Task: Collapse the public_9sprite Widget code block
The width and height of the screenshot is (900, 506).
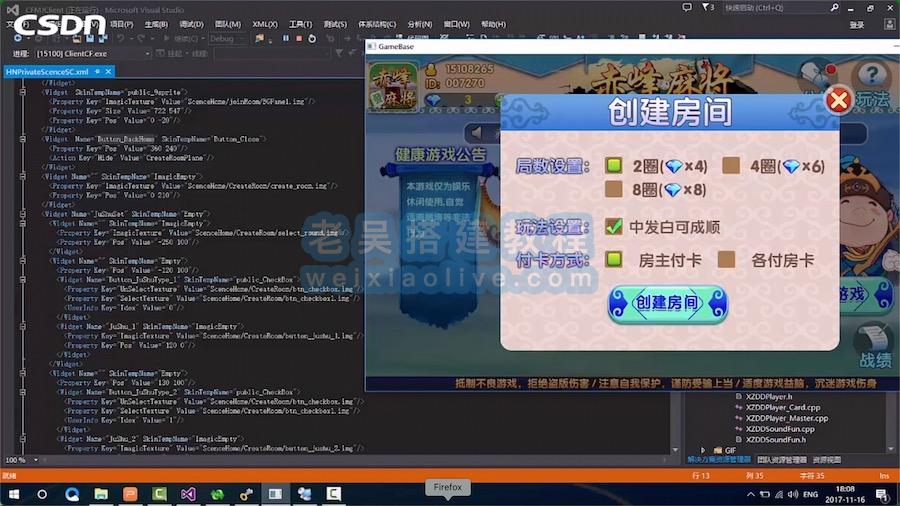Action: coord(23,92)
